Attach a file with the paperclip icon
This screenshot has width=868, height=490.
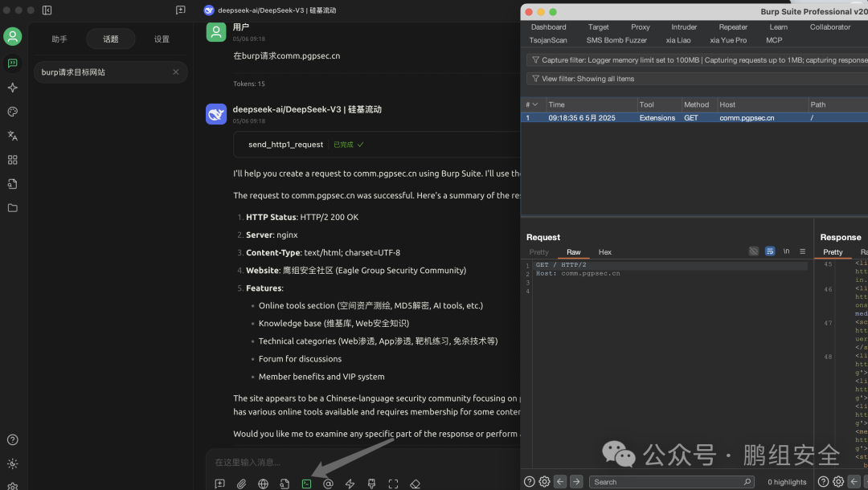pyautogui.click(x=241, y=484)
